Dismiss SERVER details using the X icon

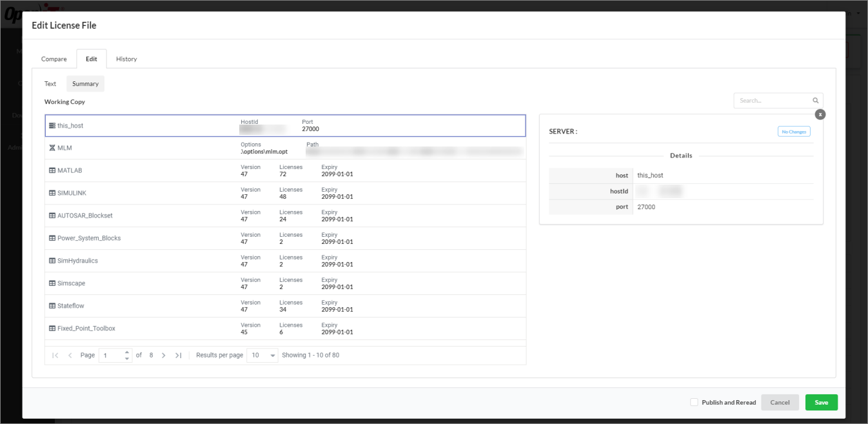820,114
